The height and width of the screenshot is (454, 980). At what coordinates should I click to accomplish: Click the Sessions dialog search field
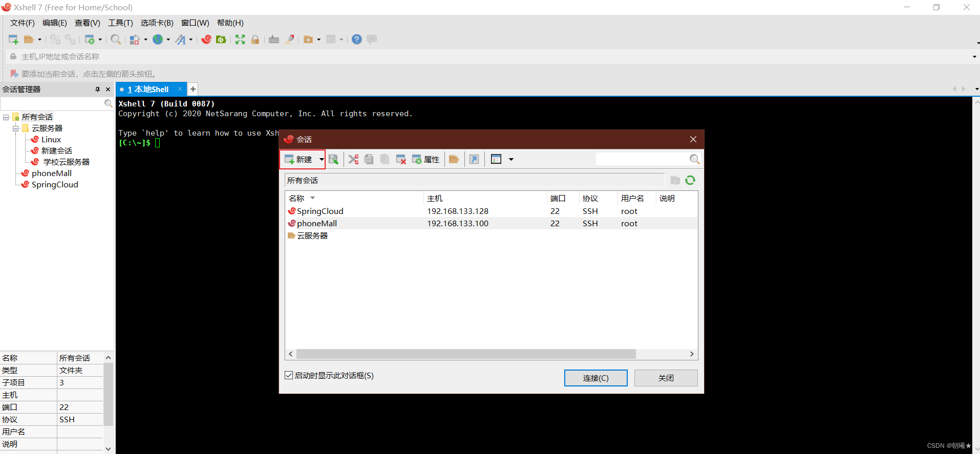(642, 159)
